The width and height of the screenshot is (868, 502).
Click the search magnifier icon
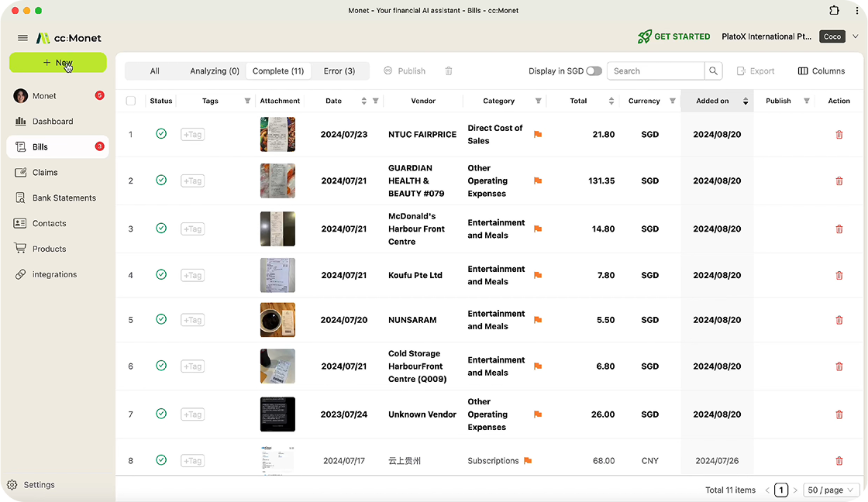coord(713,70)
